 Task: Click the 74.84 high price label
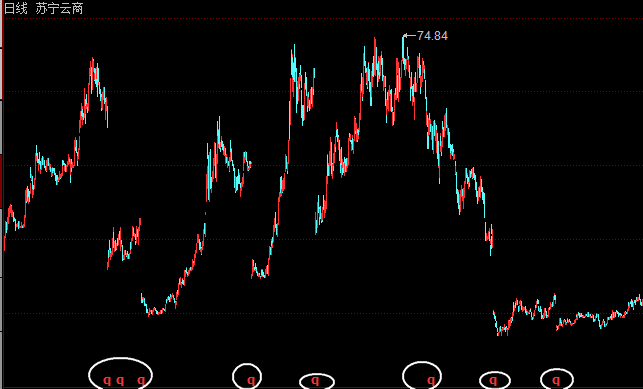coord(432,36)
